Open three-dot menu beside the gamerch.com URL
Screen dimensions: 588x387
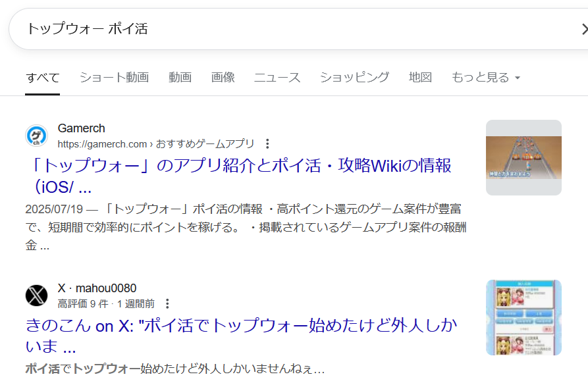click(x=267, y=144)
